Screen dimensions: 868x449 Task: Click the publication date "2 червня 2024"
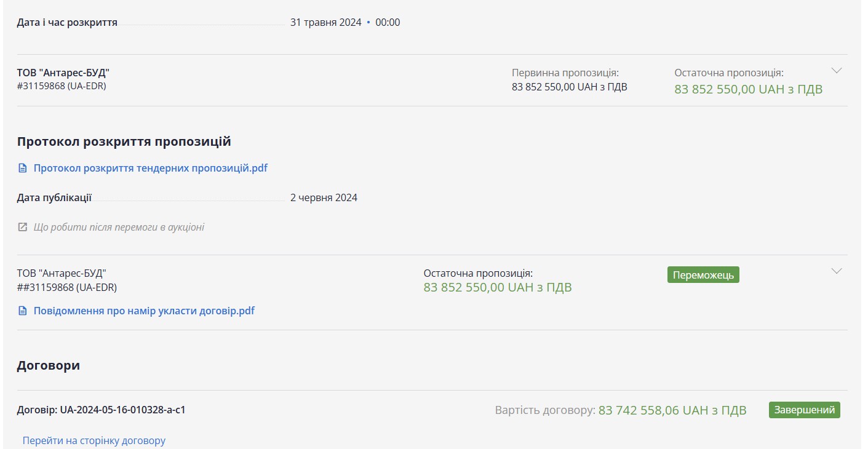(324, 198)
